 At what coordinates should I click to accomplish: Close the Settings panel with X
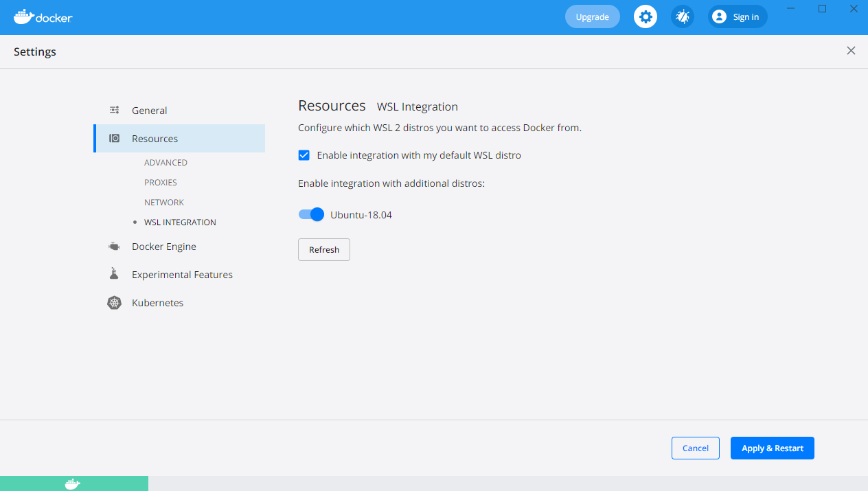pos(851,51)
